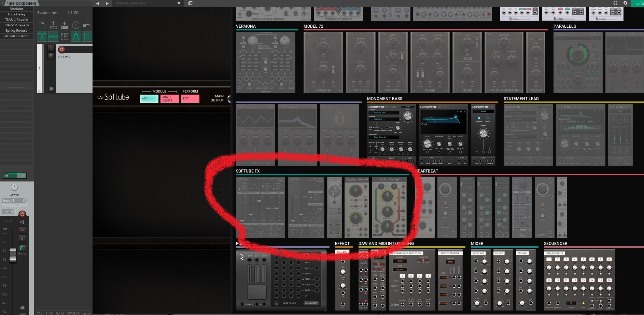Open Saturation Knob in the FX insert list
The height and width of the screenshot is (315, 644).
coord(16,36)
